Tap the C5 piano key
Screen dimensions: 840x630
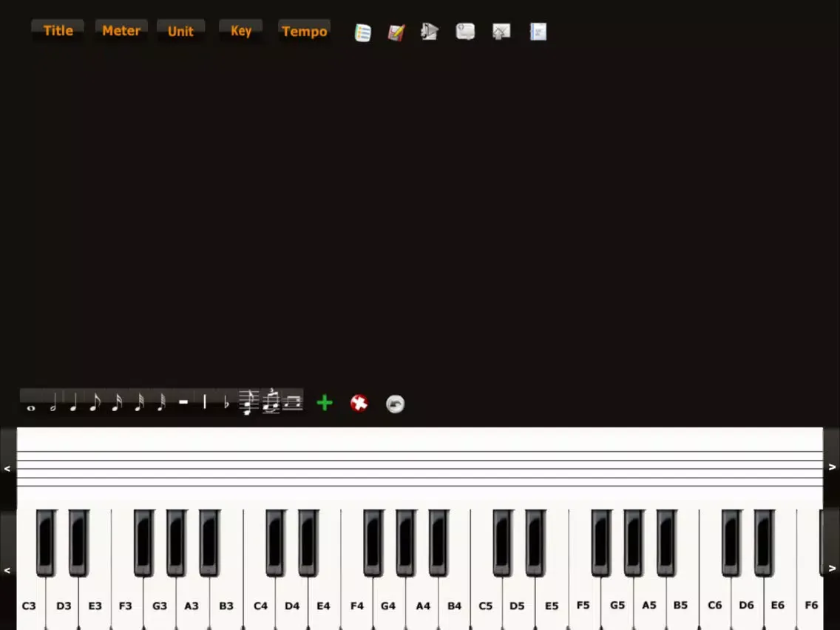click(x=485, y=606)
